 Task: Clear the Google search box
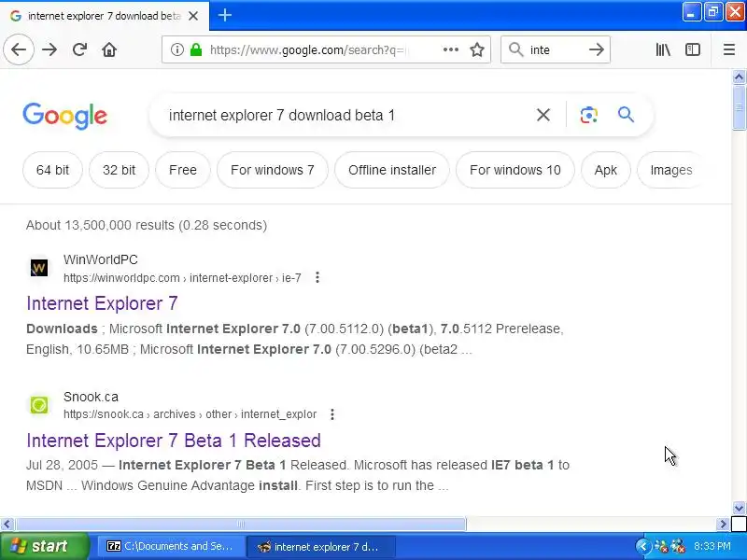click(x=543, y=115)
